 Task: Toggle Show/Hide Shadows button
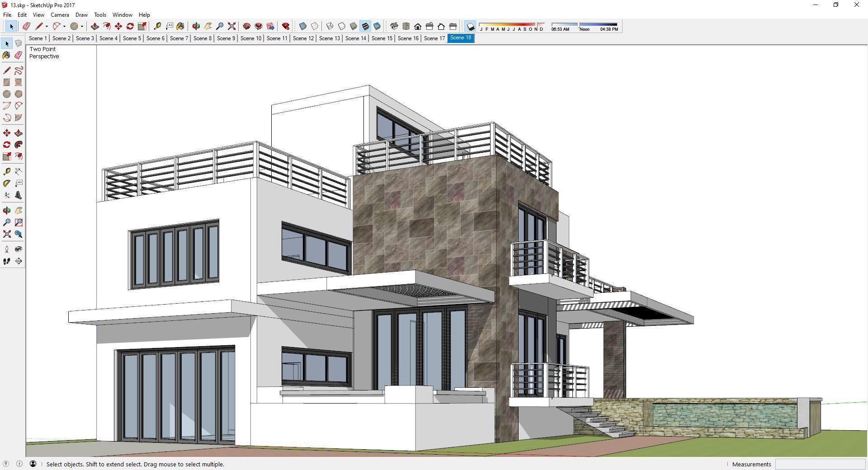tap(471, 27)
